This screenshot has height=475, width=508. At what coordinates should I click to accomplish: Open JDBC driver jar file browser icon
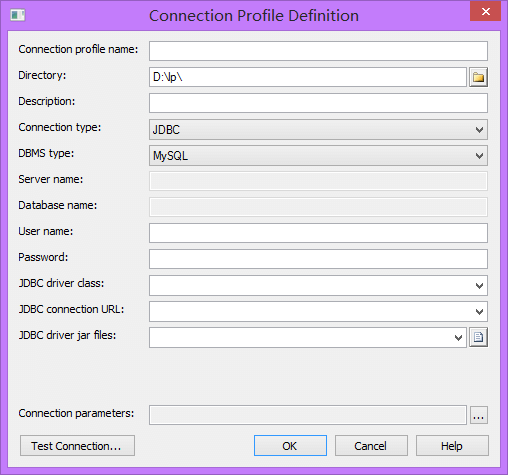pos(478,337)
